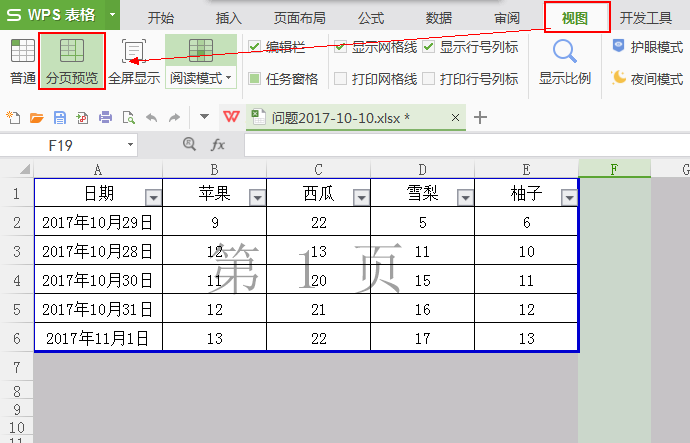The image size is (690, 443).
Task: Open the 公式 ribbon tab
Action: (x=371, y=18)
